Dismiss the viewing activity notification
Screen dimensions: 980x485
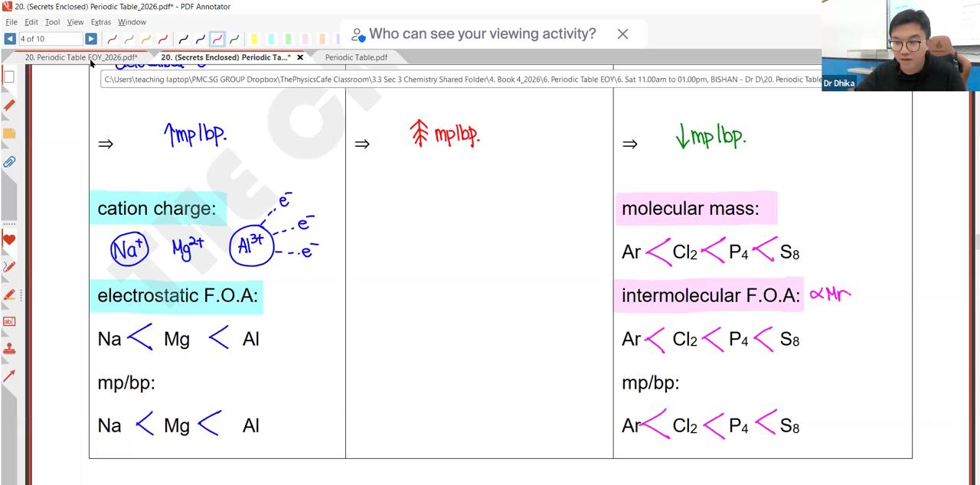(622, 34)
